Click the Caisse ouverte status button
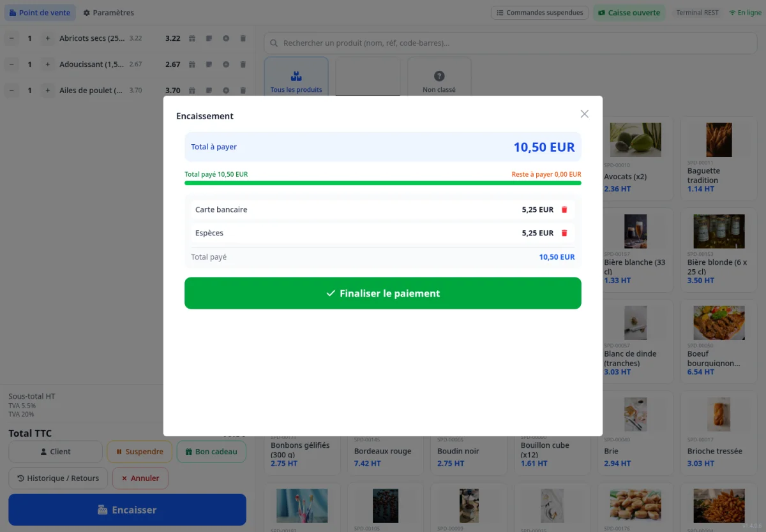766x532 pixels. click(x=629, y=13)
